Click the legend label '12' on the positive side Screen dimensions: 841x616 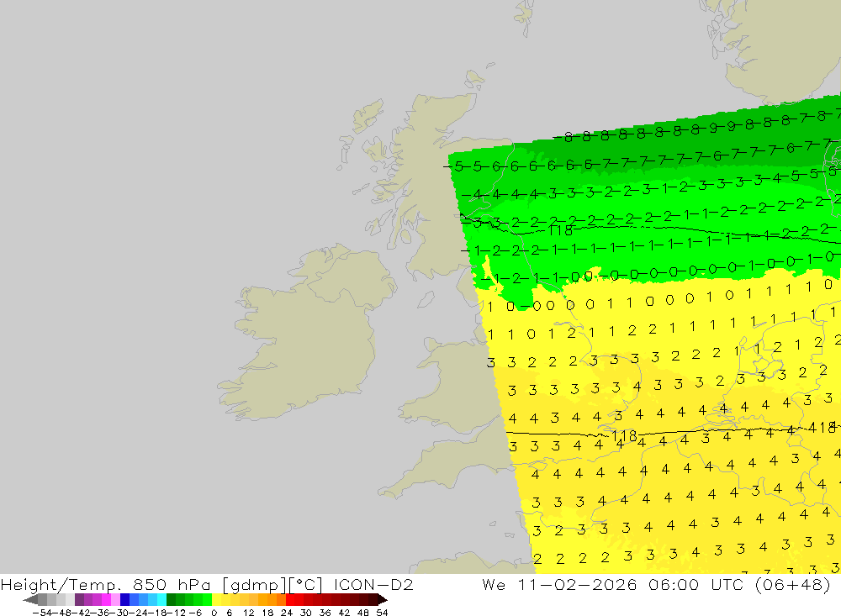[x=249, y=613]
